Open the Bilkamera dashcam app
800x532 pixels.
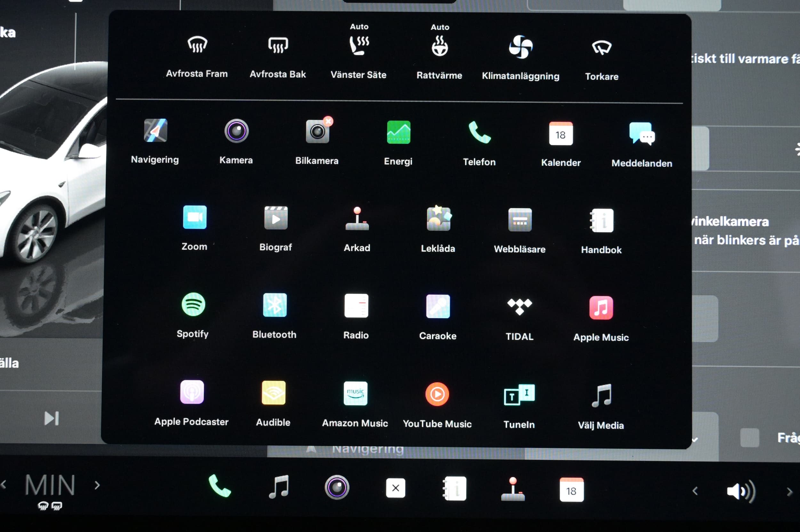pos(317,141)
